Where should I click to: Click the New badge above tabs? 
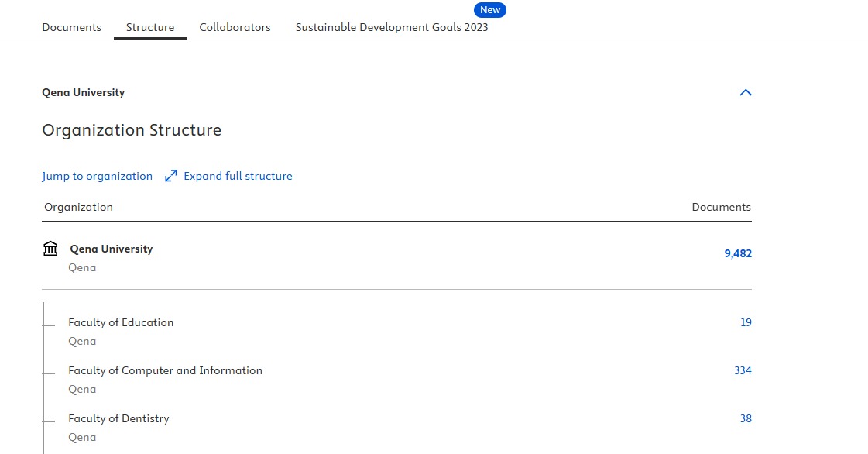point(490,10)
